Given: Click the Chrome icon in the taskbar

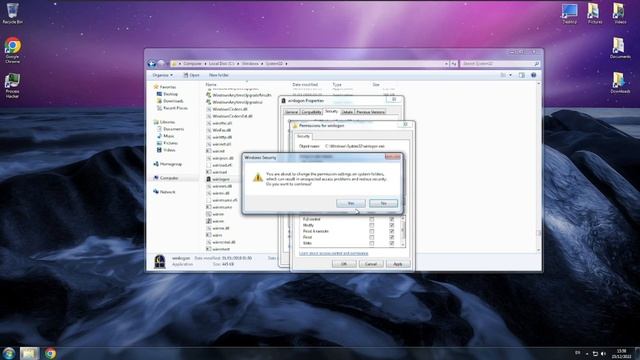Looking at the screenshot, I should tap(50, 353).
